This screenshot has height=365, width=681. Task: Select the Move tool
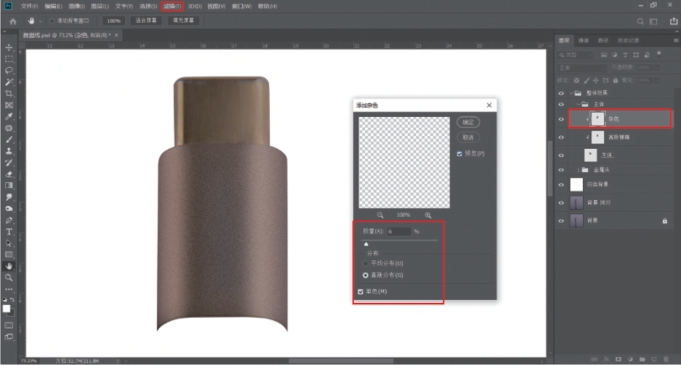(9, 47)
